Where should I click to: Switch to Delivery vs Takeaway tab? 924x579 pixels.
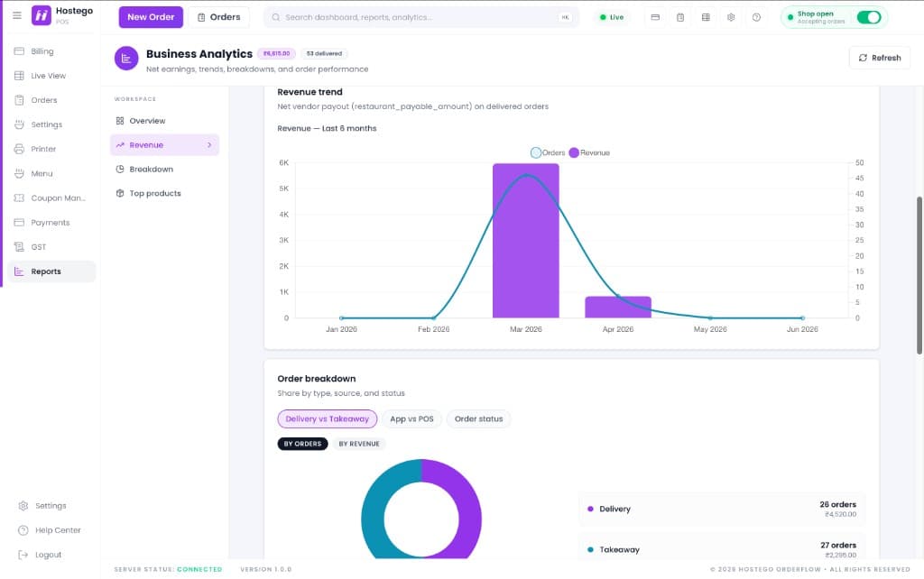click(327, 418)
